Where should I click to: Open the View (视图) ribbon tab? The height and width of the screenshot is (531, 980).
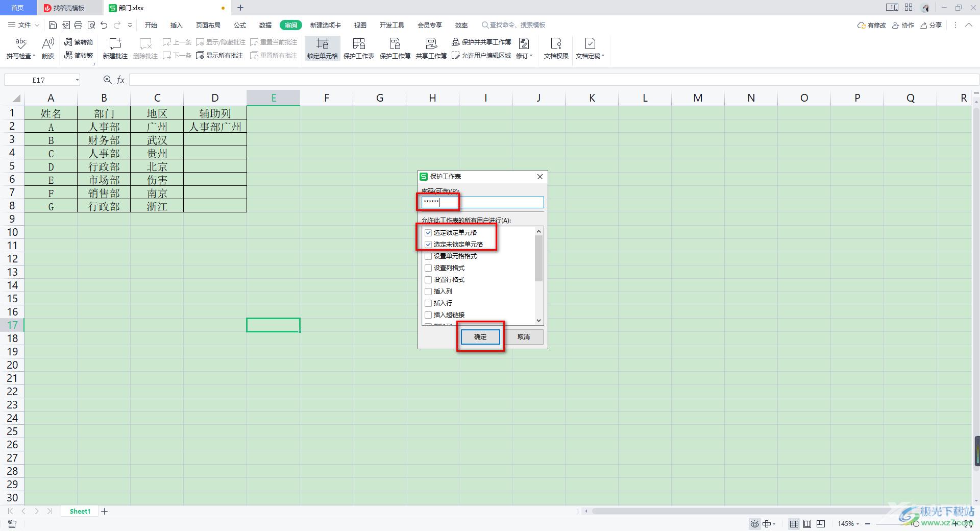tap(360, 25)
